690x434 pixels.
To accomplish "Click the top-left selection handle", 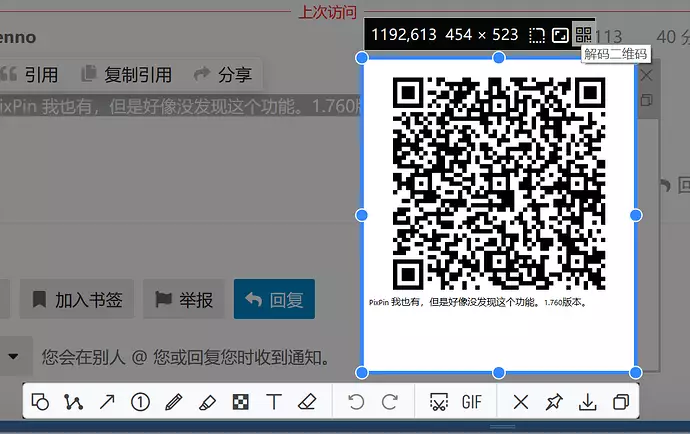I will point(362,58).
